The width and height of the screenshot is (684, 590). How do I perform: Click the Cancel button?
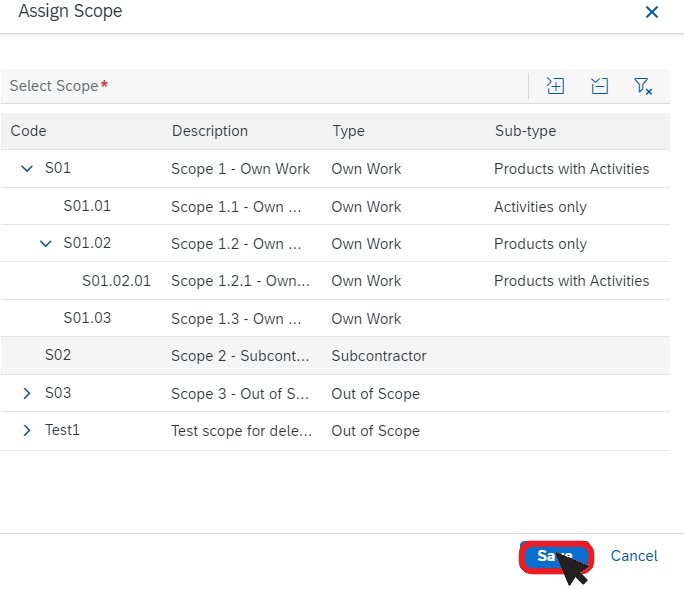(x=634, y=556)
